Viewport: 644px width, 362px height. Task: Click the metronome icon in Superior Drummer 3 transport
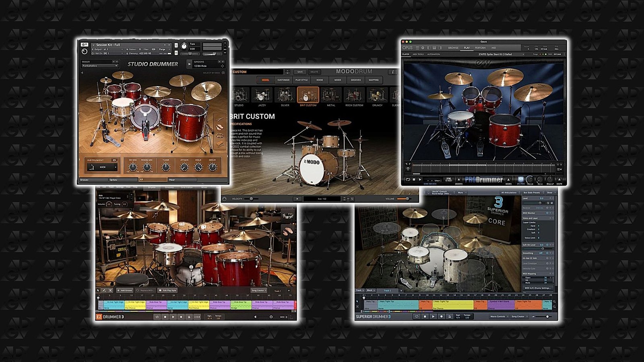[x=449, y=316]
